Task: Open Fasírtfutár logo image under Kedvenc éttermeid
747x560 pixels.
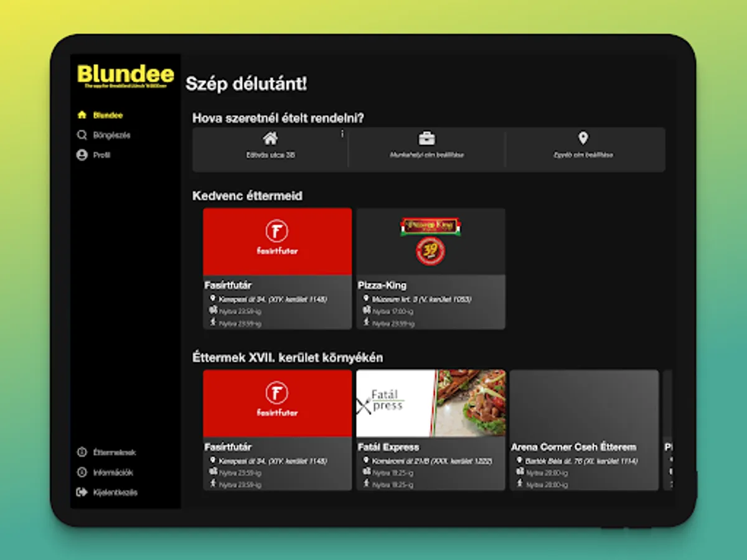Action: [277, 241]
